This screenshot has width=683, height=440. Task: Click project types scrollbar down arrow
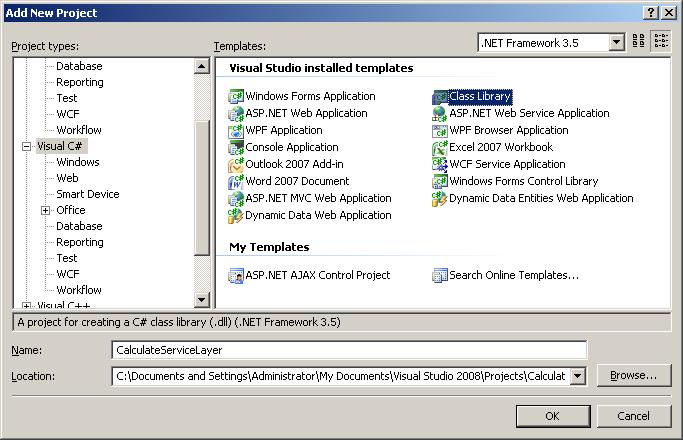coord(202,299)
